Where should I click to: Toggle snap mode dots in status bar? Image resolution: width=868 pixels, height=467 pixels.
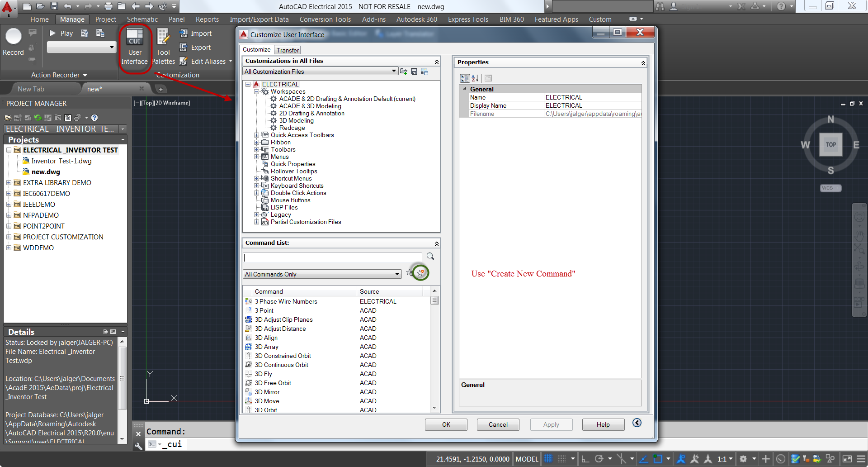[561, 459]
